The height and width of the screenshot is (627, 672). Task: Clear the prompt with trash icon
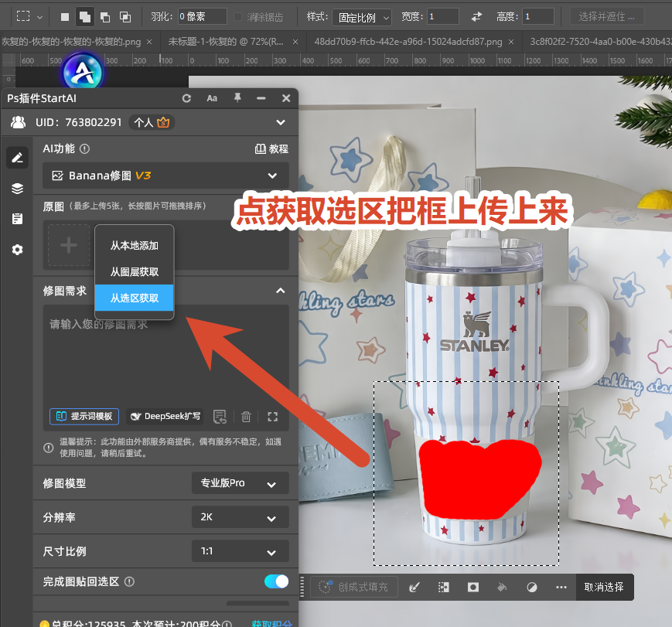tap(246, 417)
